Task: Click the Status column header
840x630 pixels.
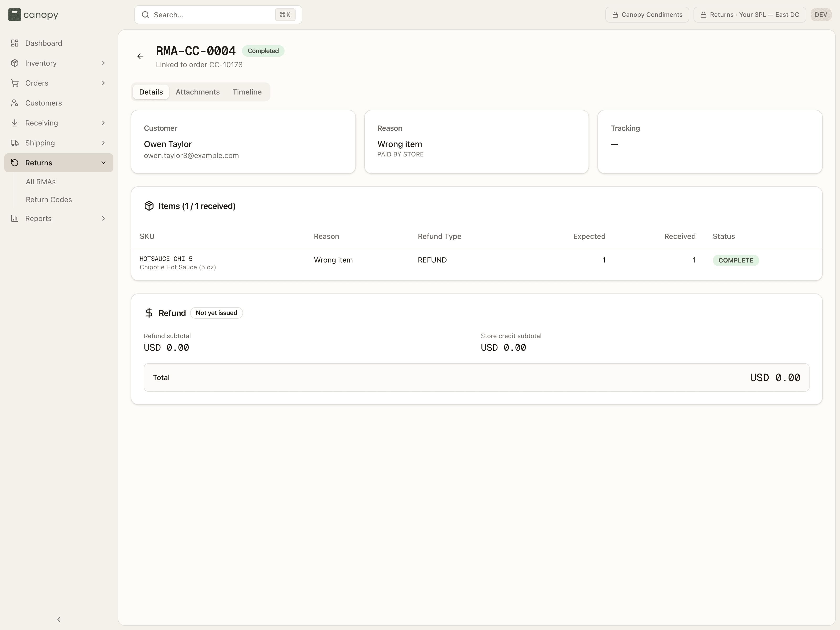Action: [x=723, y=236]
